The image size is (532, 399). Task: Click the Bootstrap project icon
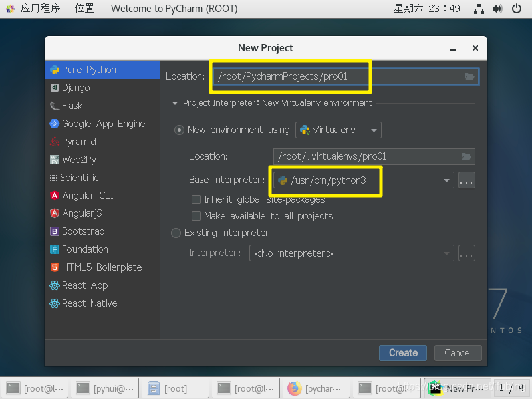tap(55, 231)
